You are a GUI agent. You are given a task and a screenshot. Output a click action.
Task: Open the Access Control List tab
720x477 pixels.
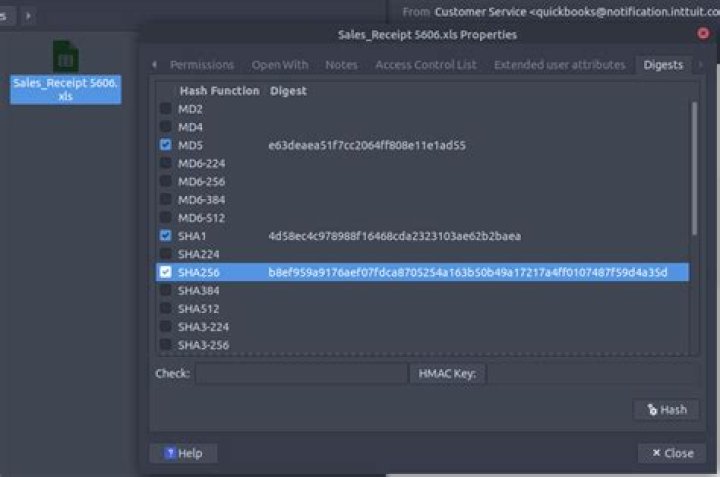coord(425,65)
